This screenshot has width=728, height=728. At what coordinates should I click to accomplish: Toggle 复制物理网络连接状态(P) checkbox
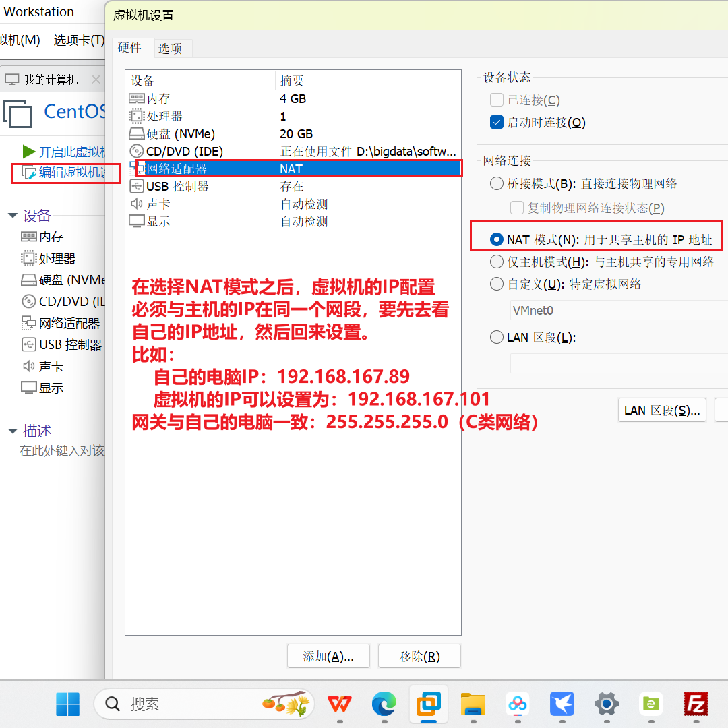[517, 208]
